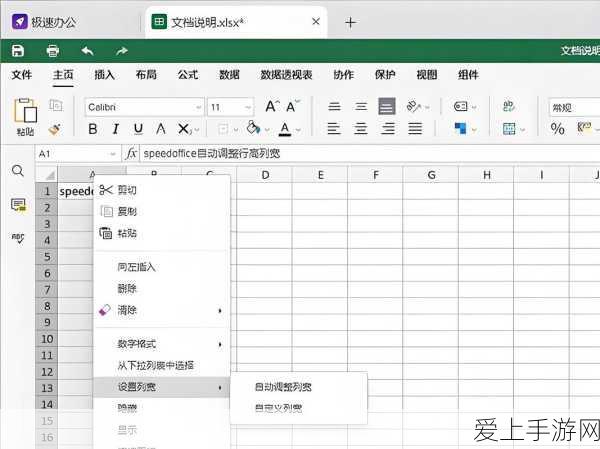Decrease font size with smaller A
600x449 pixels.
(293, 106)
